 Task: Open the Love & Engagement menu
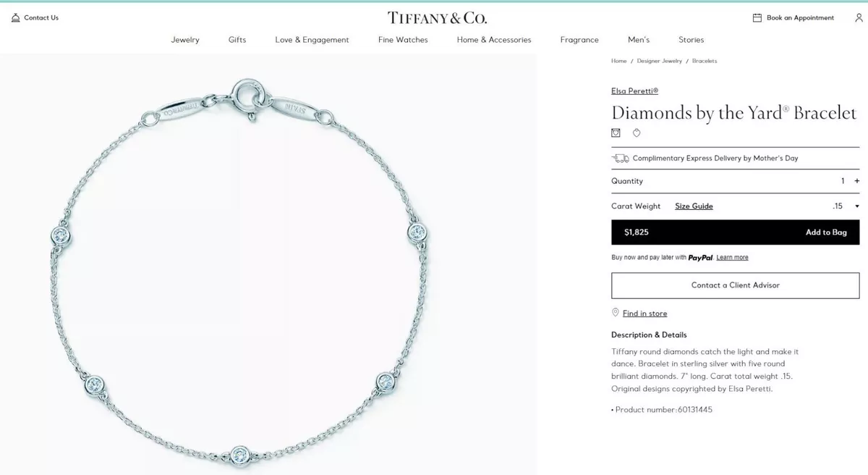point(312,40)
